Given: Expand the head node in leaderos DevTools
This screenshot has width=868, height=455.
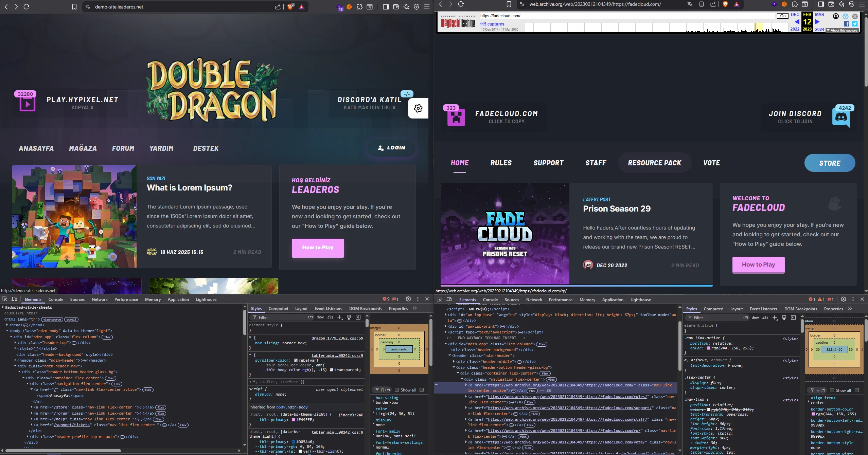Looking at the screenshot, I should point(7,325).
